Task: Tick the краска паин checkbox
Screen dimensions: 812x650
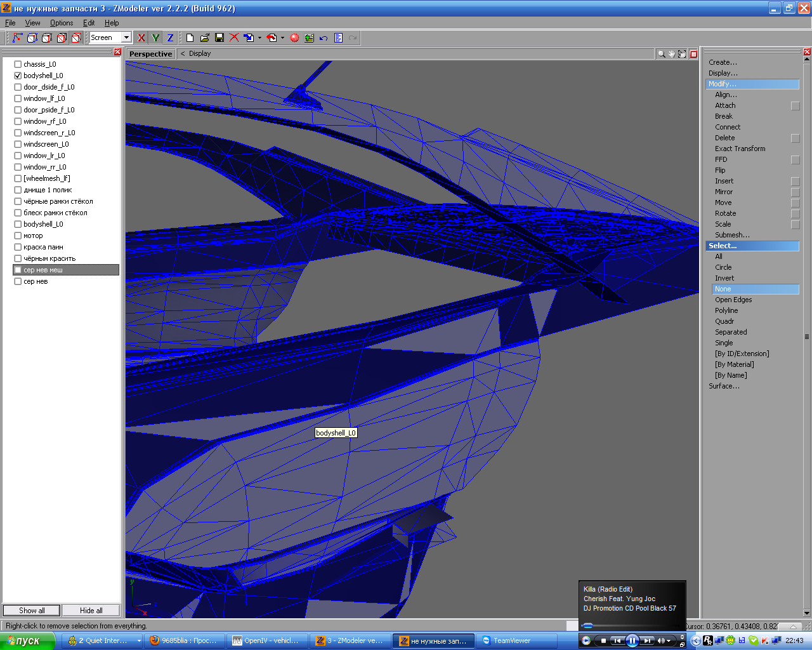Action: point(18,247)
